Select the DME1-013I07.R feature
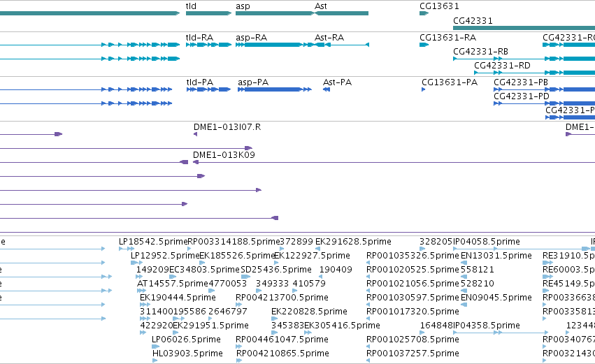The width and height of the screenshot is (595, 364). point(196,134)
